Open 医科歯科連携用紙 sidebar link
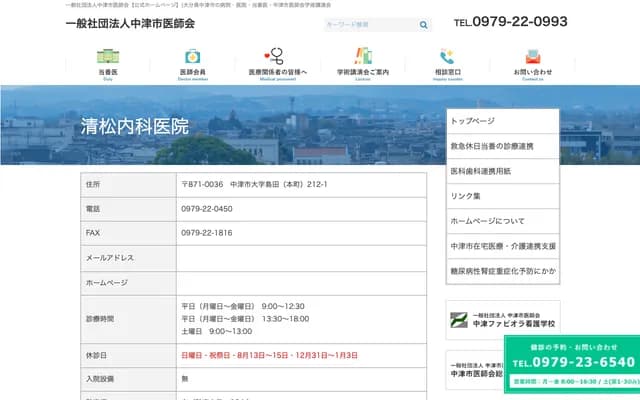This screenshot has height=400, width=640. click(502, 171)
